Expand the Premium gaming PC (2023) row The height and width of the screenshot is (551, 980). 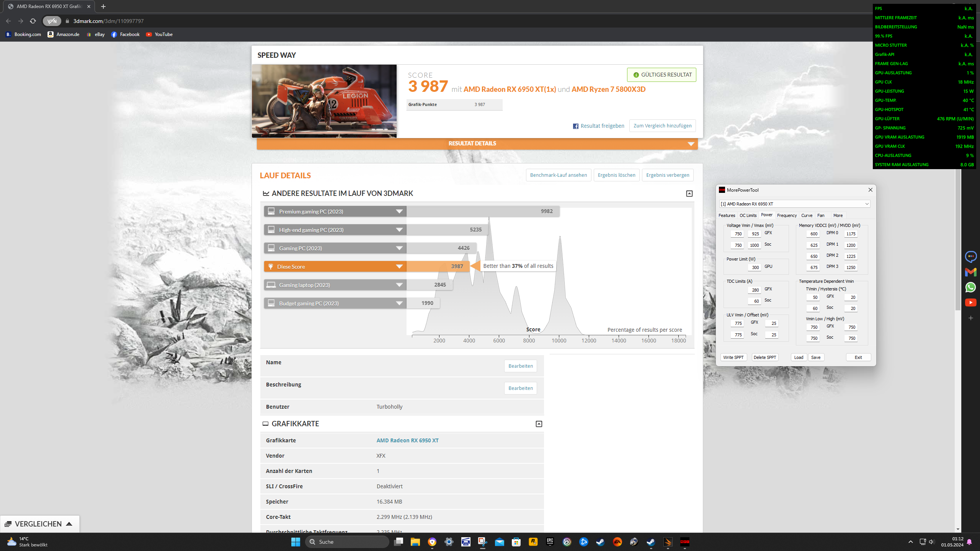(x=399, y=212)
